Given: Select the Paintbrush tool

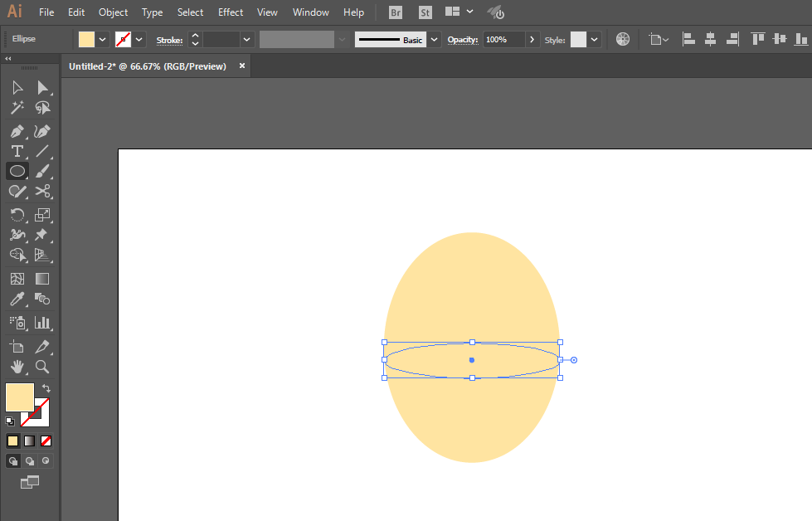Looking at the screenshot, I should [x=42, y=171].
